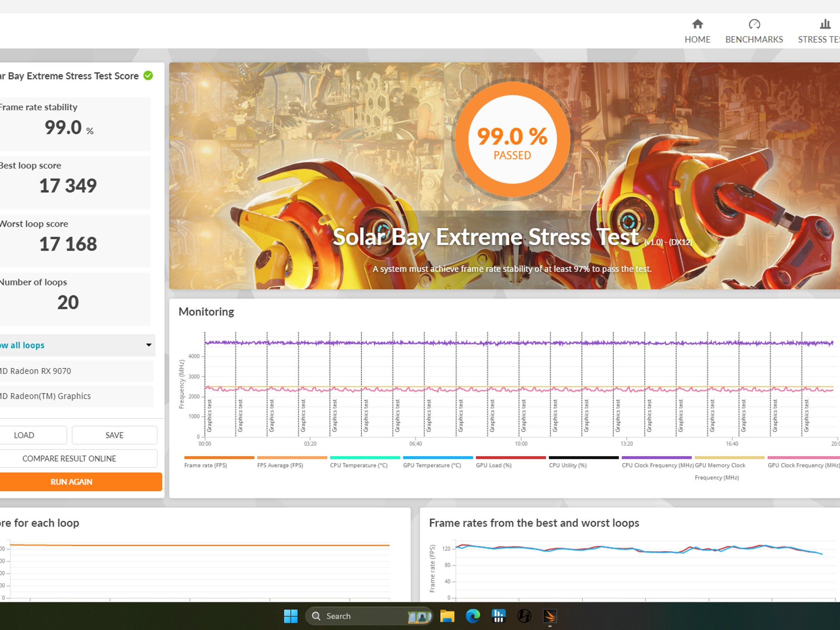Image resolution: width=840 pixels, height=630 pixels.
Task: Click the 06:40 time axis label
Action: click(415, 444)
